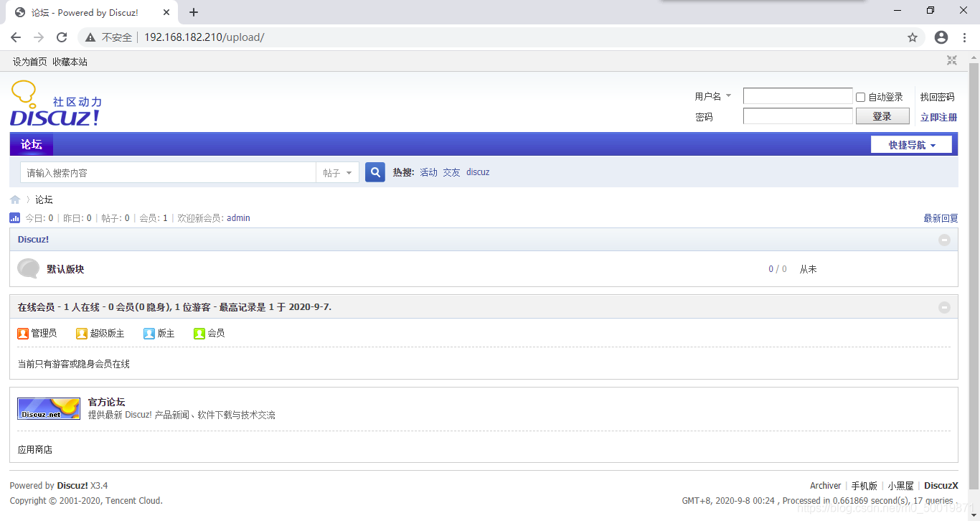
Task: Open the 默认版块 forum
Action: point(65,269)
